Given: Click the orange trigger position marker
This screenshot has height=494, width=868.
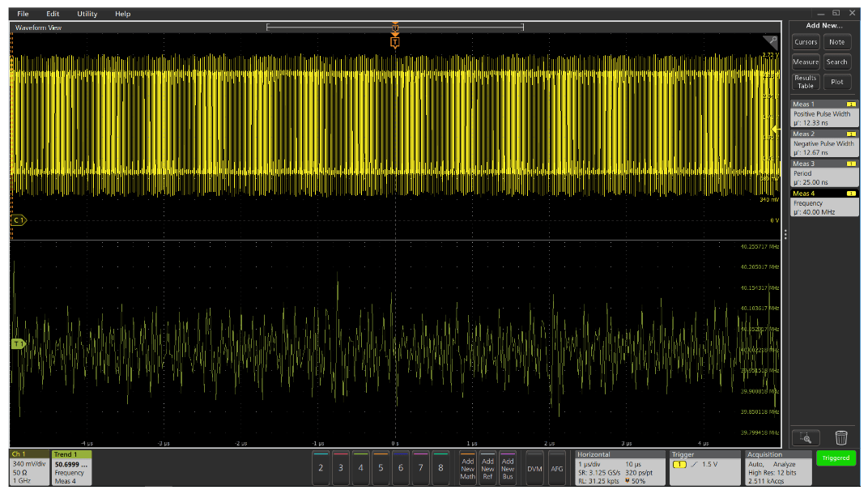Looking at the screenshot, I should [394, 40].
